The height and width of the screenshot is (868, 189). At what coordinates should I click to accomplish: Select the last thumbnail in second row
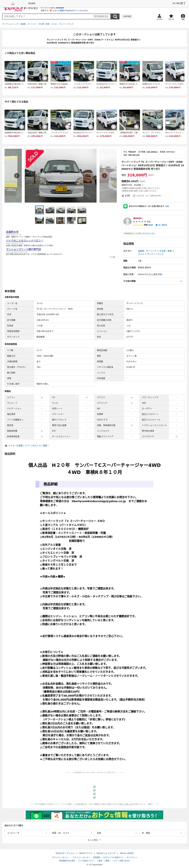pos(82,220)
